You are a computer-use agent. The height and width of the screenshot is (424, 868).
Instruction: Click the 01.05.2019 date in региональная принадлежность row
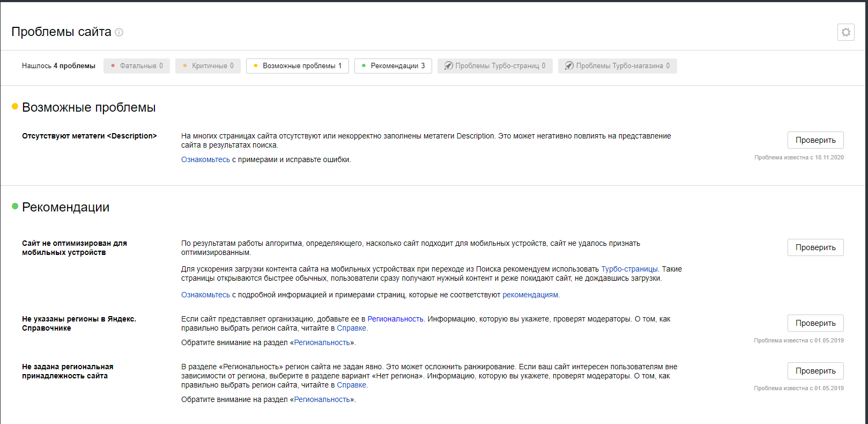click(829, 388)
